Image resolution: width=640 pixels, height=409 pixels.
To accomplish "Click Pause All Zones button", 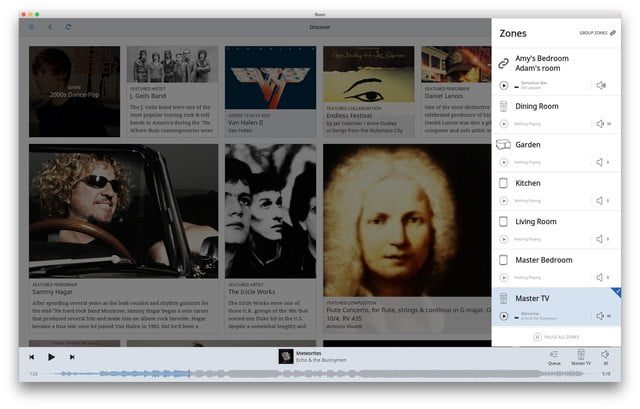I will coord(555,338).
